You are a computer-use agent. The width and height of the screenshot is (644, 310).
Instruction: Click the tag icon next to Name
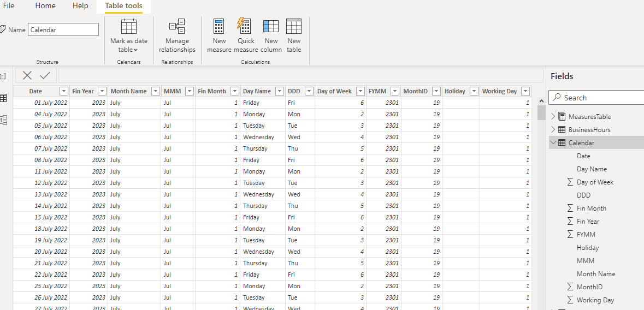[x=3, y=29]
